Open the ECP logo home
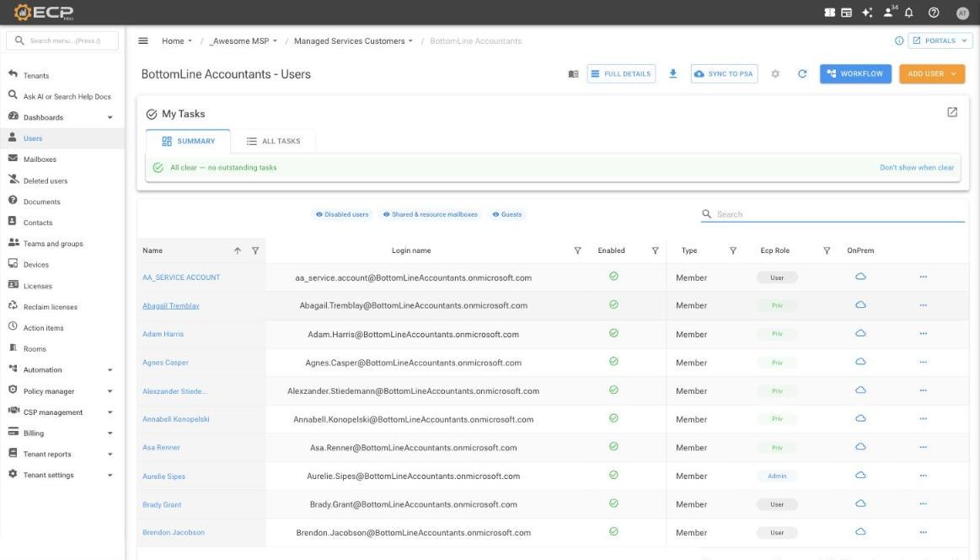Screen dimensions: 980x560 click(x=44, y=13)
